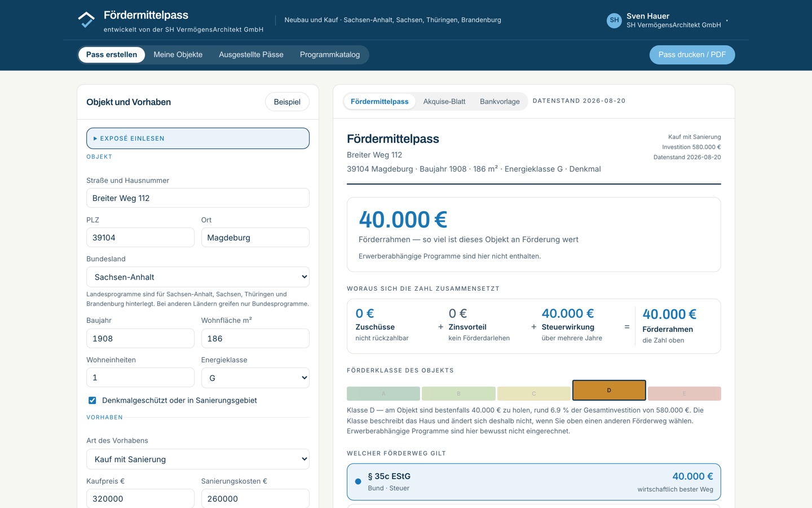Select the Fördermittelpass view tab in the result panel
812x508 pixels.
point(379,102)
